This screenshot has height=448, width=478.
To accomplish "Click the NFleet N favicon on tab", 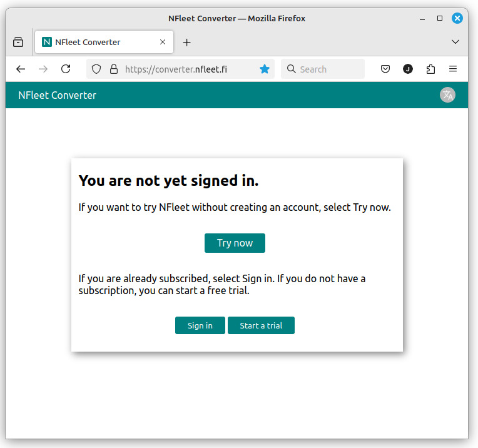I will 47,42.
